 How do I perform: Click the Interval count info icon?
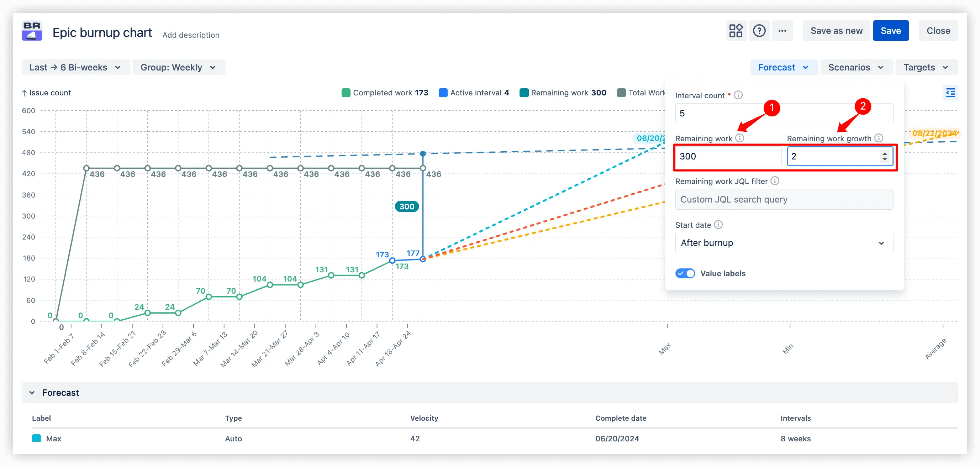click(x=738, y=95)
